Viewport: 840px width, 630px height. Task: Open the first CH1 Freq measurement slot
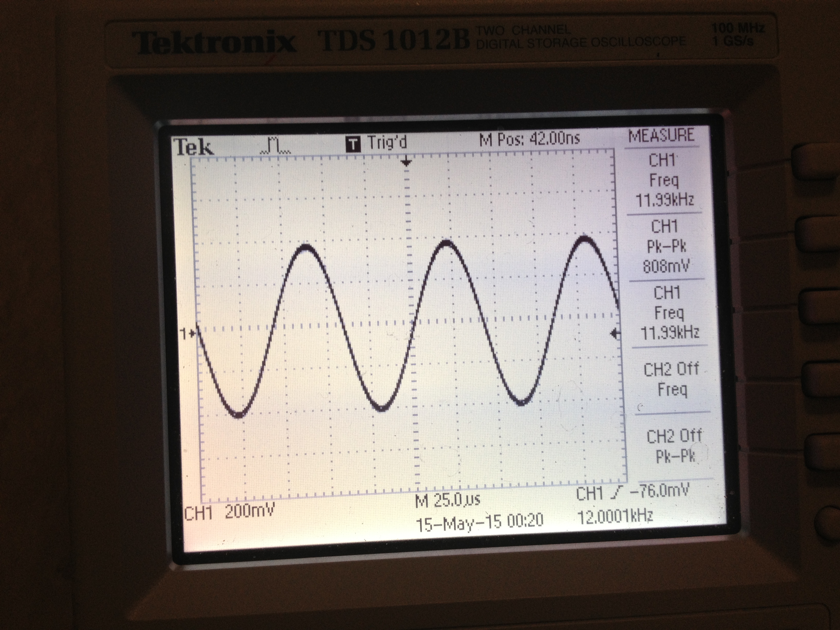coord(664,180)
